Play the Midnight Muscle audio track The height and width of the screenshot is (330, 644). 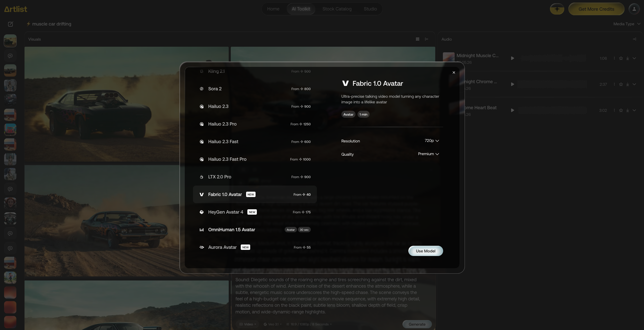(x=512, y=58)
